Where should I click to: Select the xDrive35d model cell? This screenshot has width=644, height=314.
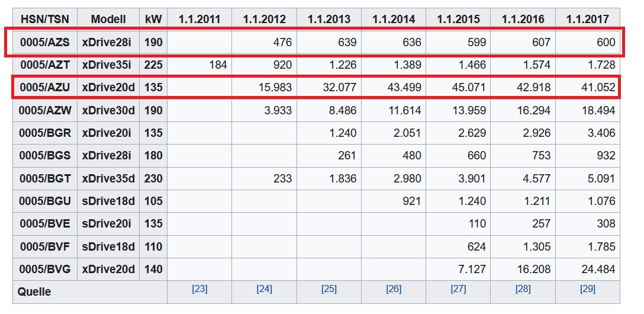point(108,178)
